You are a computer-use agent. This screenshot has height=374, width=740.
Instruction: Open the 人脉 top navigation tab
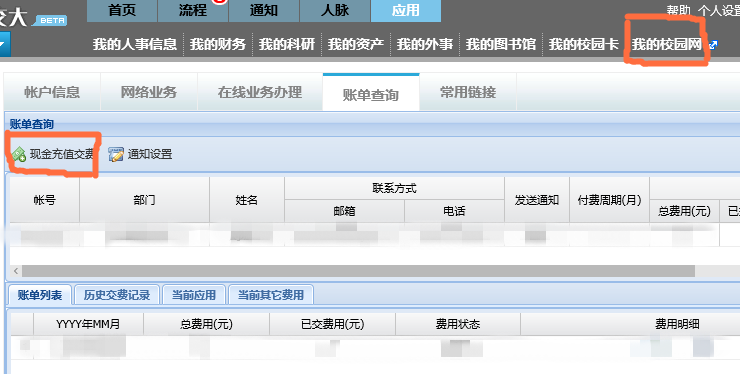[x=335, y=10]
